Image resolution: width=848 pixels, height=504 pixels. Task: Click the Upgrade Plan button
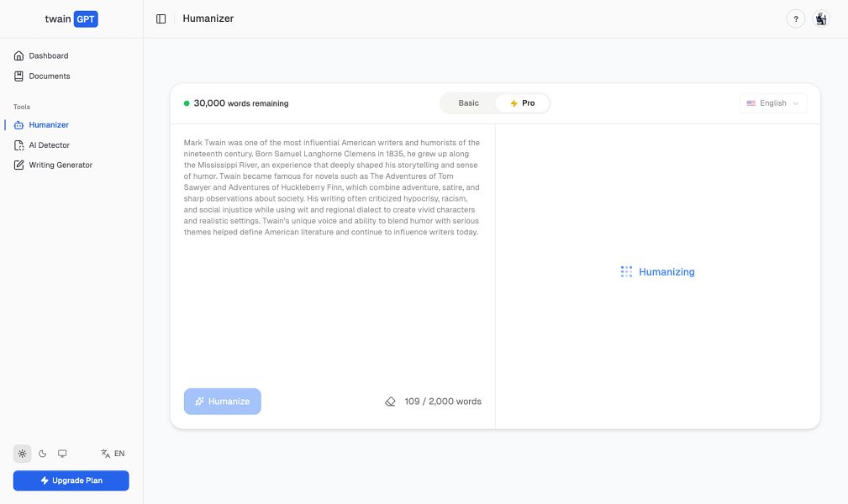(x=71, y=480)
